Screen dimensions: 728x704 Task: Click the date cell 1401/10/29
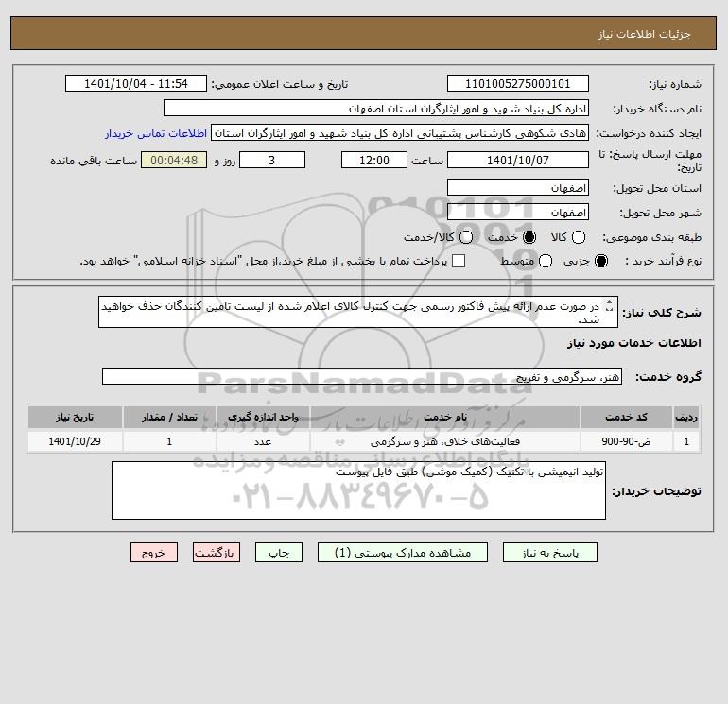(x=75, y=441)
